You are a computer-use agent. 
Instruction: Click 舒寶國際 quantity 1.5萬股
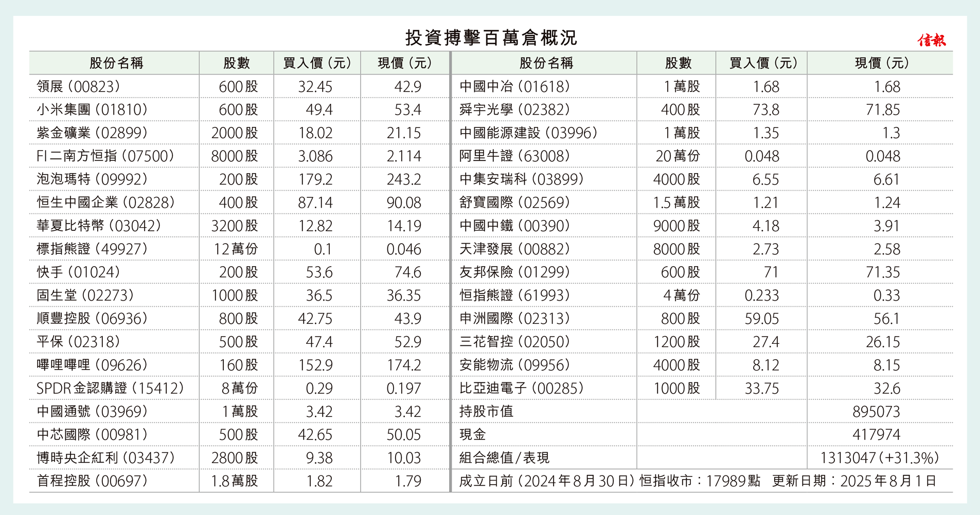(x=676, y=202)
